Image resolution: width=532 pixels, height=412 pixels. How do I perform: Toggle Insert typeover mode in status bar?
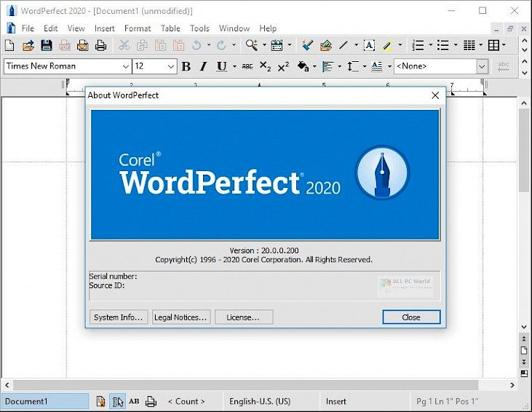(x=336, y=402)
